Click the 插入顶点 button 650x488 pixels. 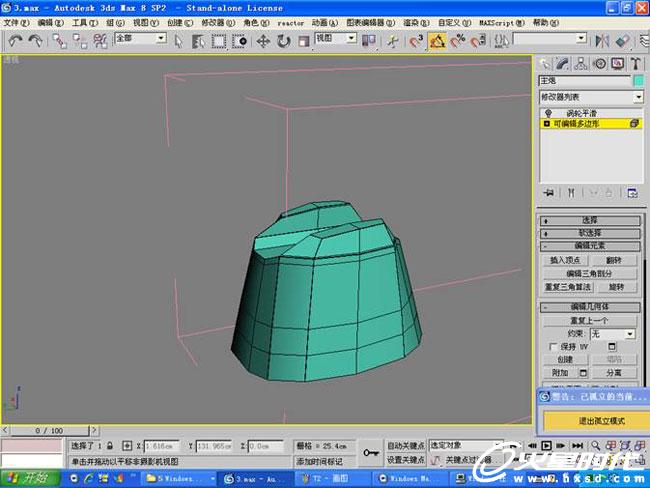pyautogui.click(x=565, y=260)
